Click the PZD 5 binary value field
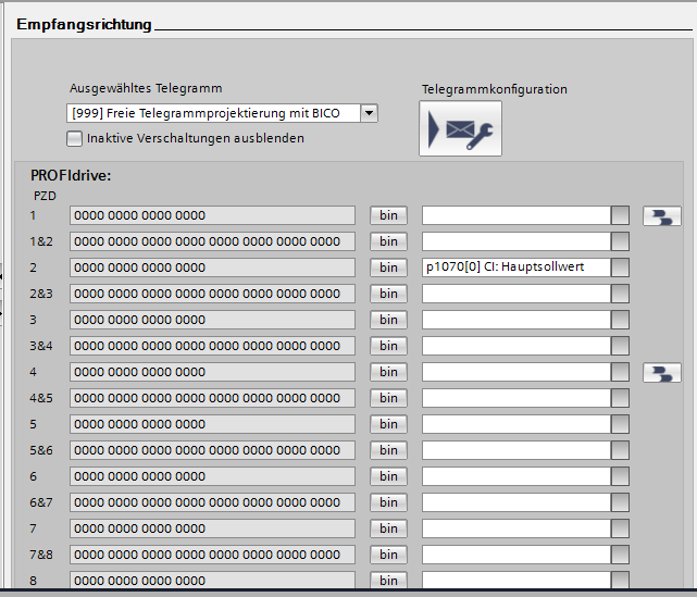Screen dimensions: 697x597 [212, 423]
